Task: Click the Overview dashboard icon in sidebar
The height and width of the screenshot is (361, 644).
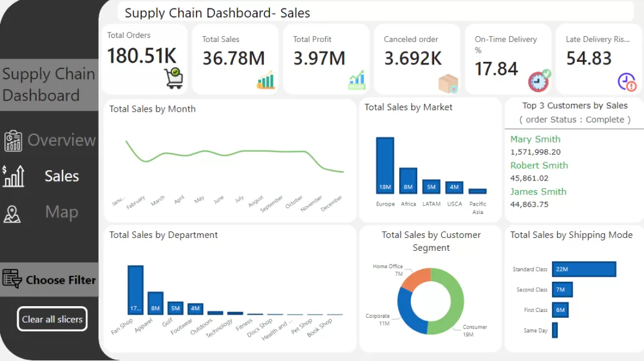Action: (13, 141)
